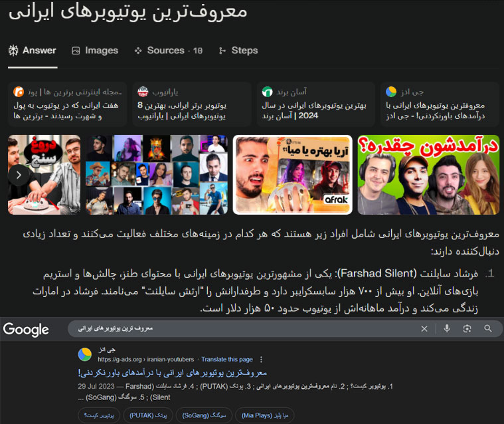Image resolution: width=504 pixels, height=424 pixels.
Task: Click the PUTAK chip
Action: pos(148,415)
